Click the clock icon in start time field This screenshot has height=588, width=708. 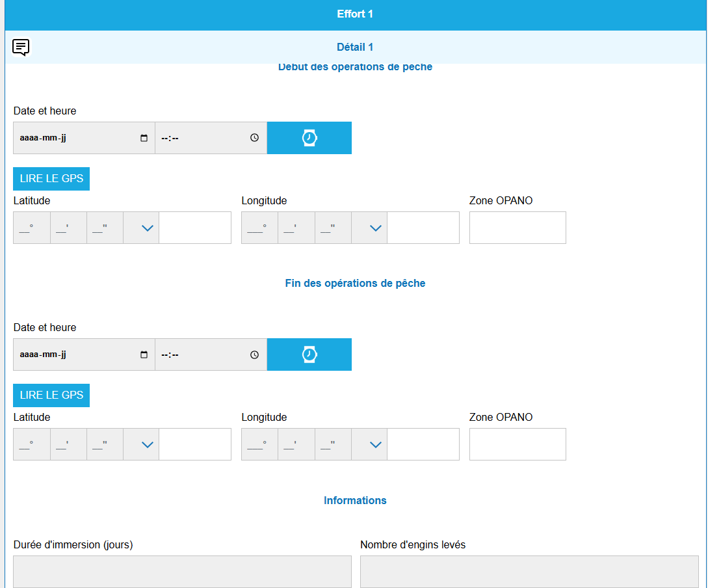[x=255, y=138]
